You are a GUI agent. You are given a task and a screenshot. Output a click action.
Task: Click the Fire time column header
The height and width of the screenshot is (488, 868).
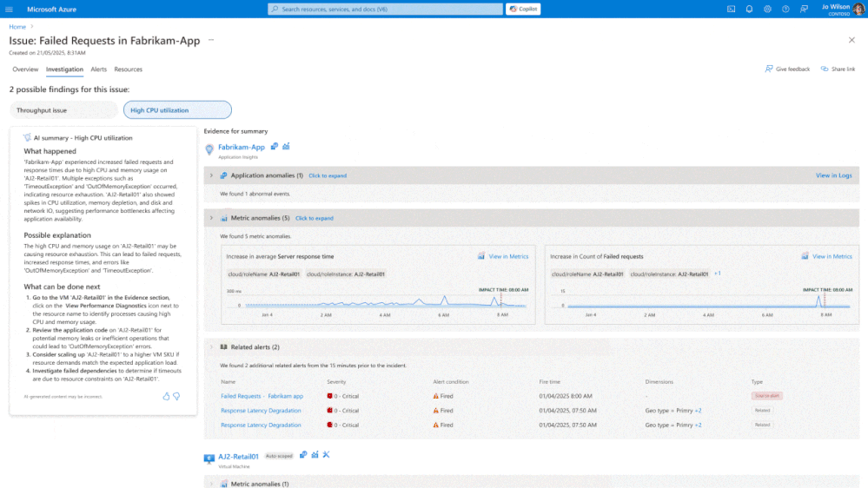click(550, 382)
